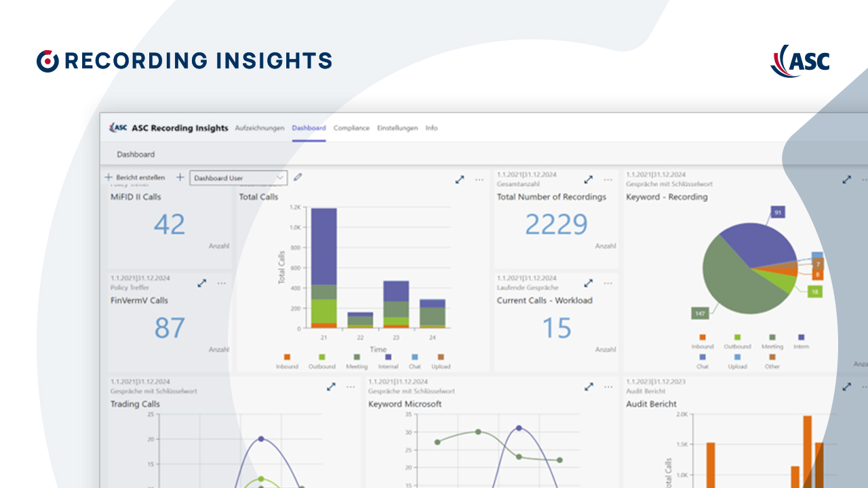Open the Compliance tab

click(x=351, y=128)
